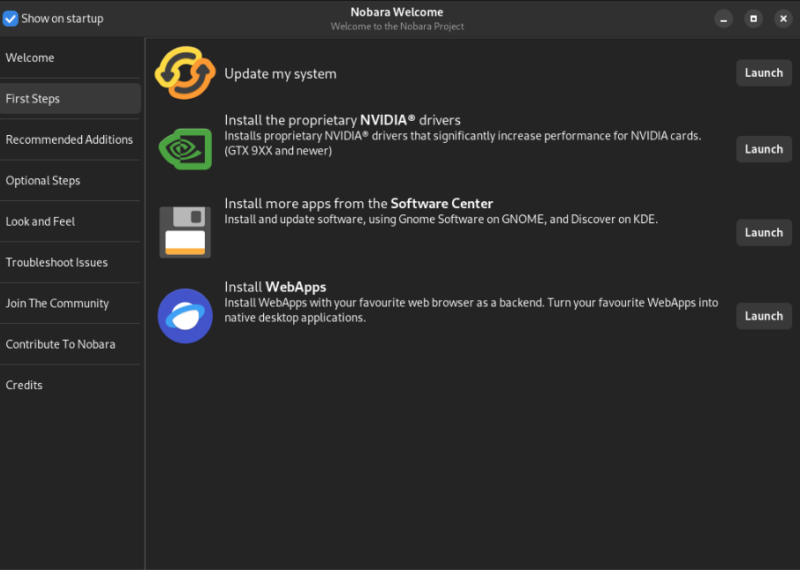Click the blue WebApps planet icon

point(185,316)
